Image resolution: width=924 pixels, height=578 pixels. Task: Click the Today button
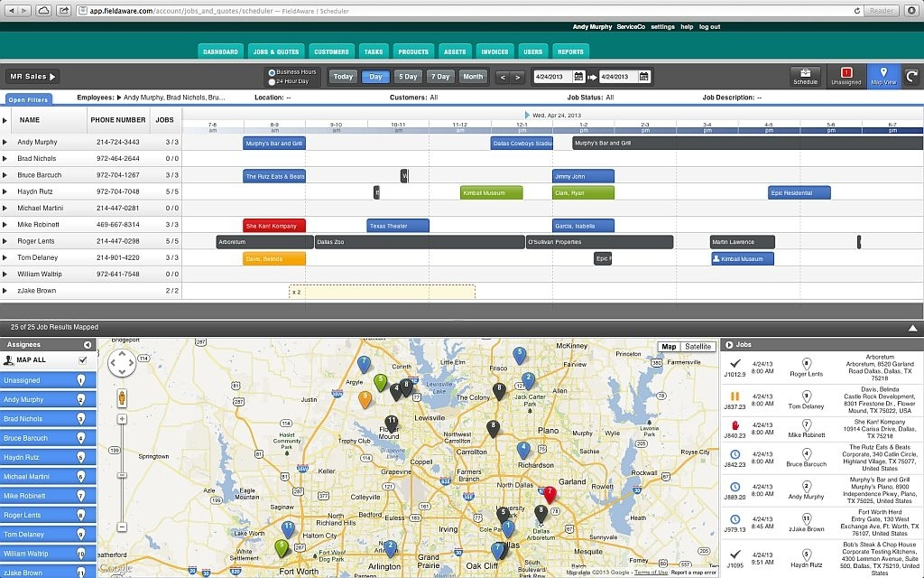click(x=343, y=77)
